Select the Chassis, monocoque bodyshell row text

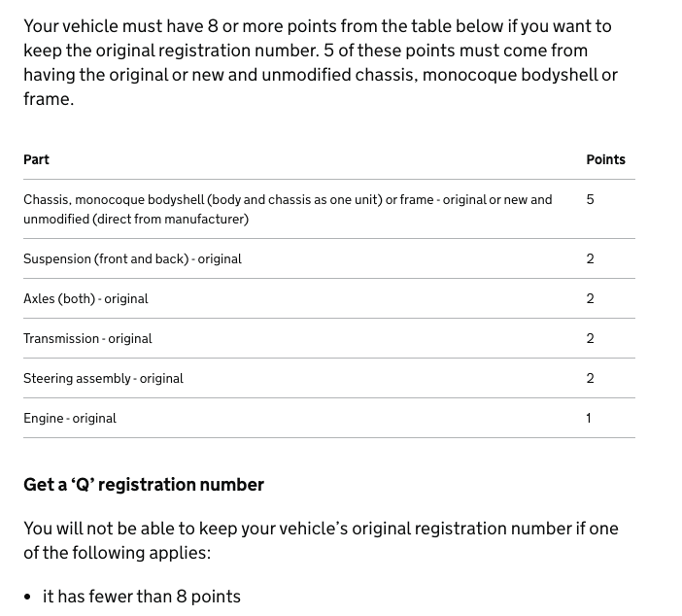pyautogui.click(x=288, y=209)
